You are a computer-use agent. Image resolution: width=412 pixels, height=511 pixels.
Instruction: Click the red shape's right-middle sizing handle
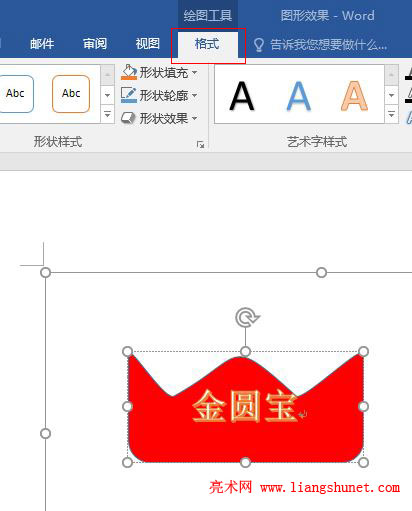point(363,407)
